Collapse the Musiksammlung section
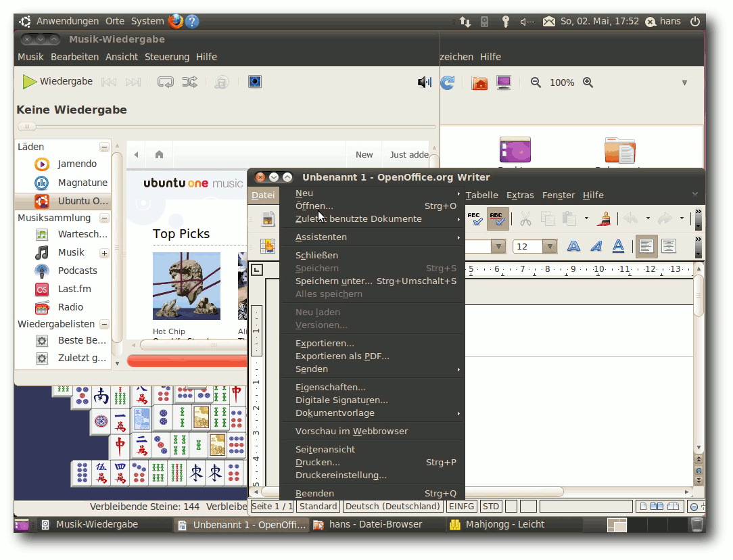This screenshot has height=560, width=733. [x=104, y=218]
